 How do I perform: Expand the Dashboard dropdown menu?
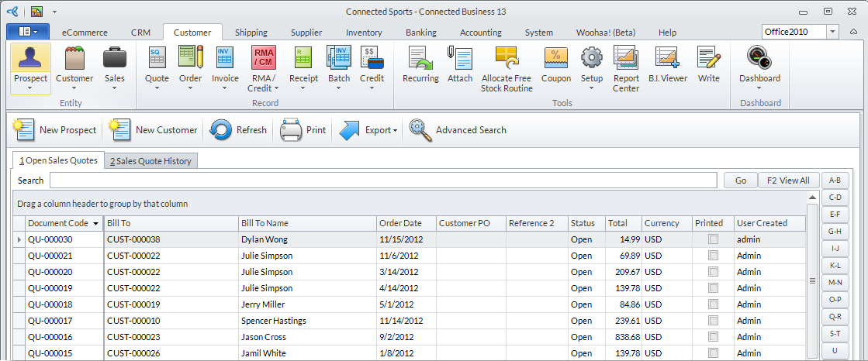click(759, 88)
